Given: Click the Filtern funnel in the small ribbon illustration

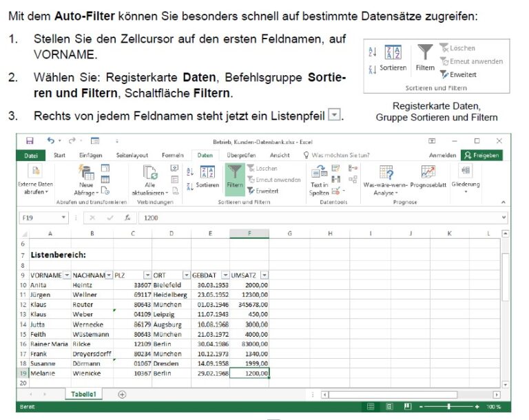Looking at the screenshot, I should coord(425,52).
